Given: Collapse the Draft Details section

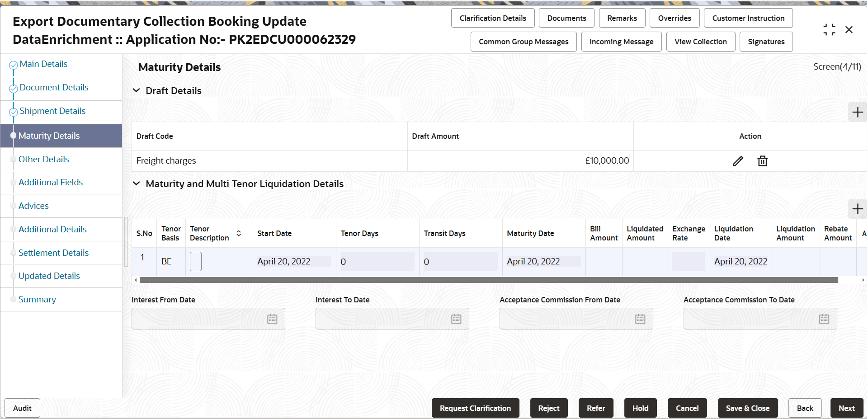Looking at the screenshot, I should 136,90.
